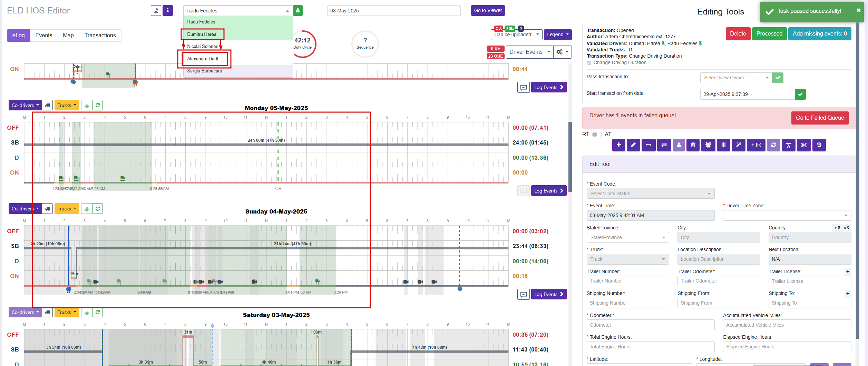Image resolution: width=868 pixels, height=366 pixels.
Task: Dismiss the Task paused notification
Action: click(x=859, y=10)
